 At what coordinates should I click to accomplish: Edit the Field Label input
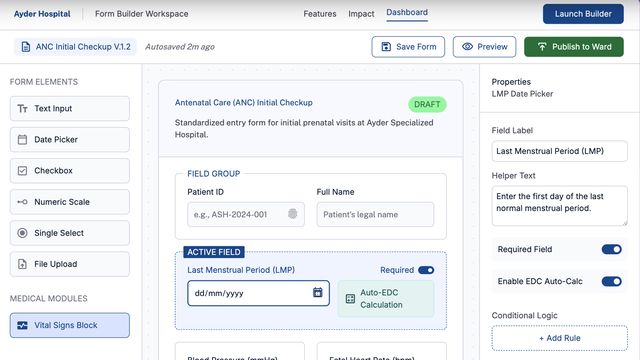(560, 151)
